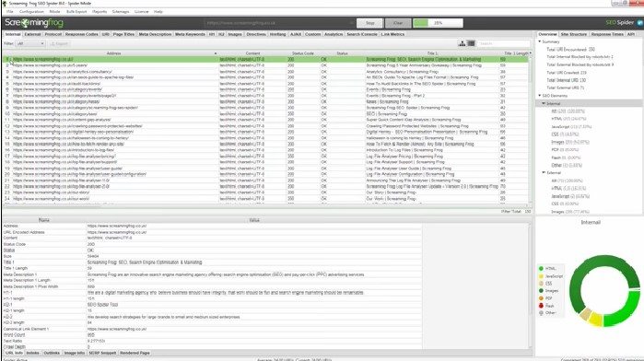Click the Search box above the table
The image size is (644, 361).
pos(503,43)
